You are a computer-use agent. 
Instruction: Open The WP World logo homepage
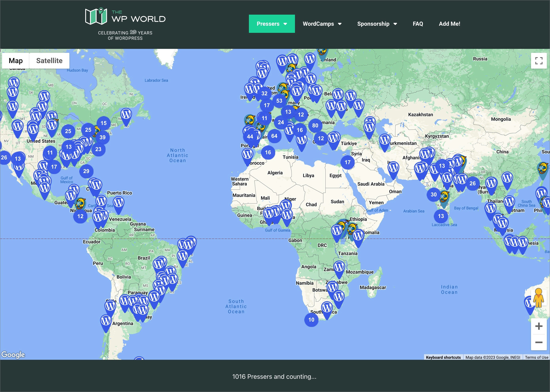point(125,16)
